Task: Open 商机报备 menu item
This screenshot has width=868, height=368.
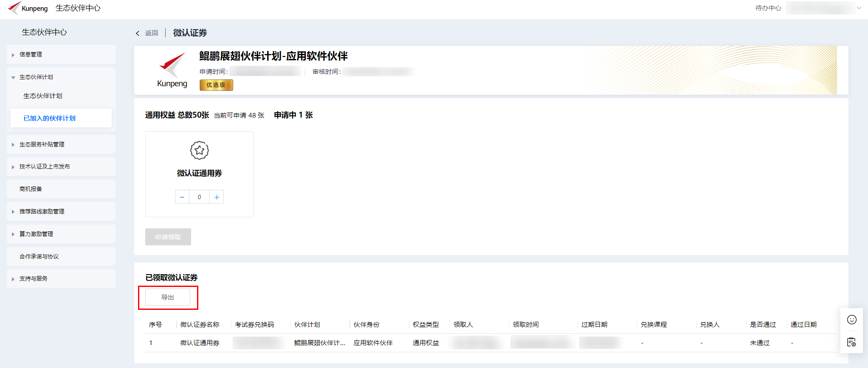Action: click(61, 189)
